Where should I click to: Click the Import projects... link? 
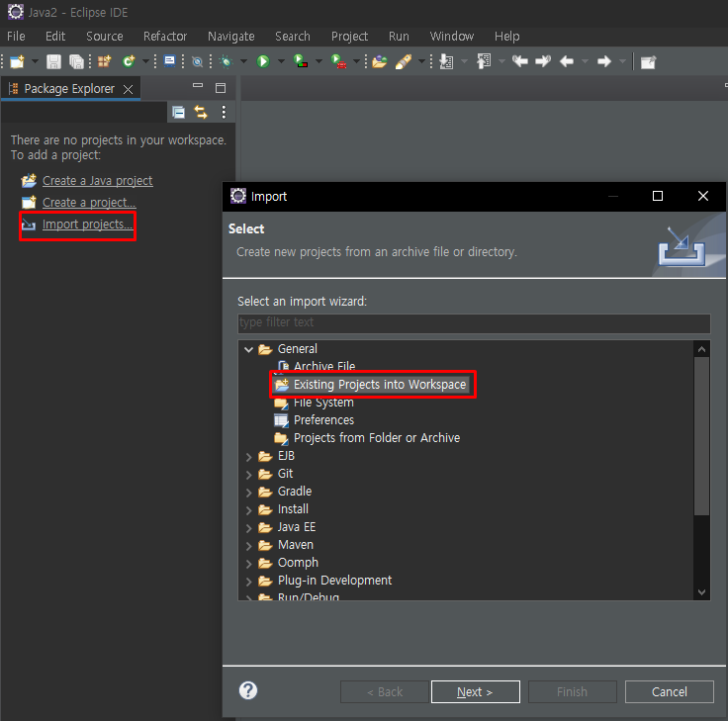click(87, 225)
